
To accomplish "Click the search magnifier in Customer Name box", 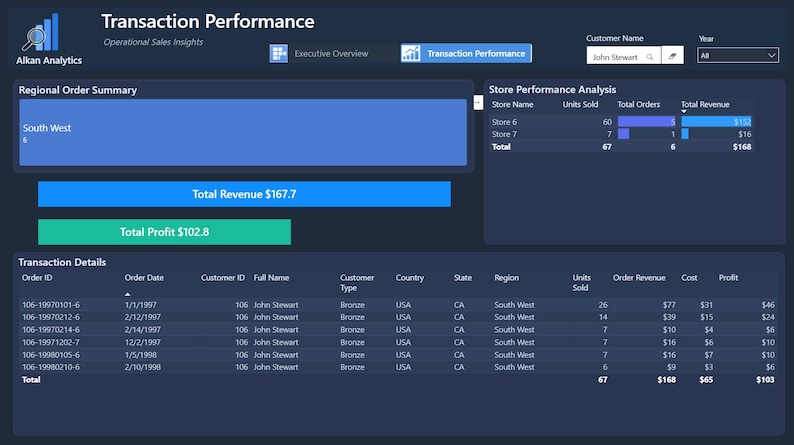I will [650, 57].
